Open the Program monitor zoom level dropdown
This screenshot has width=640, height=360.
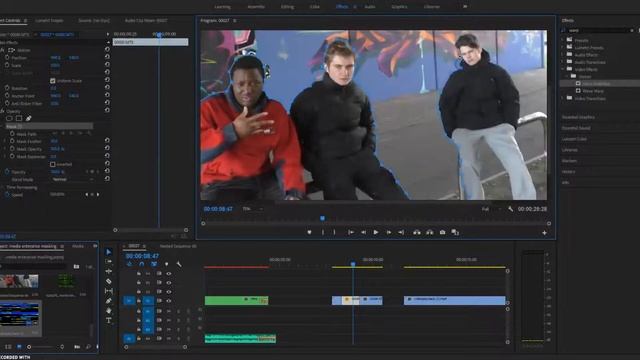click(252, 209)
